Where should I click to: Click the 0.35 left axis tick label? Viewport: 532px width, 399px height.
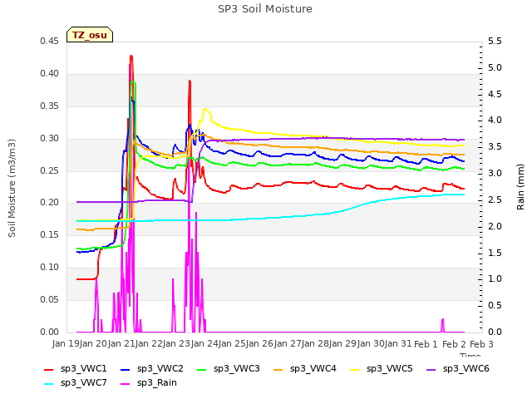tap(49, 106)
